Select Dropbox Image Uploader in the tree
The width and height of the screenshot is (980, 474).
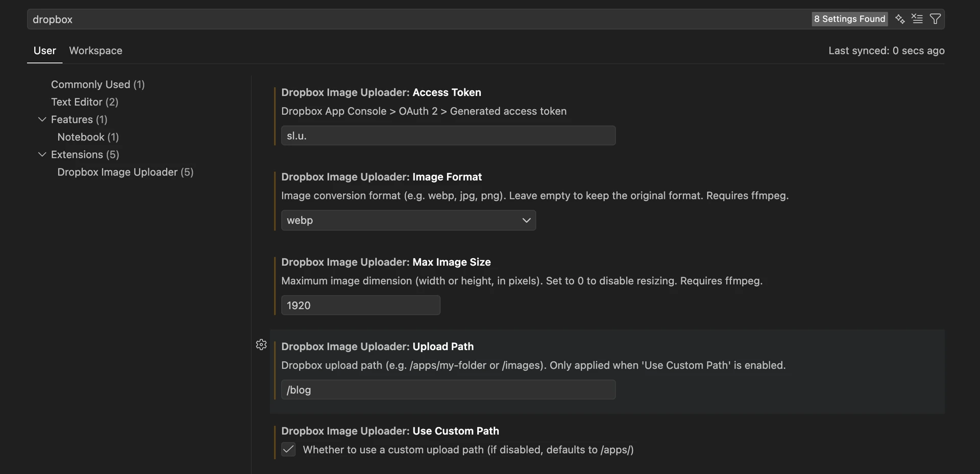tap(125, 172)
